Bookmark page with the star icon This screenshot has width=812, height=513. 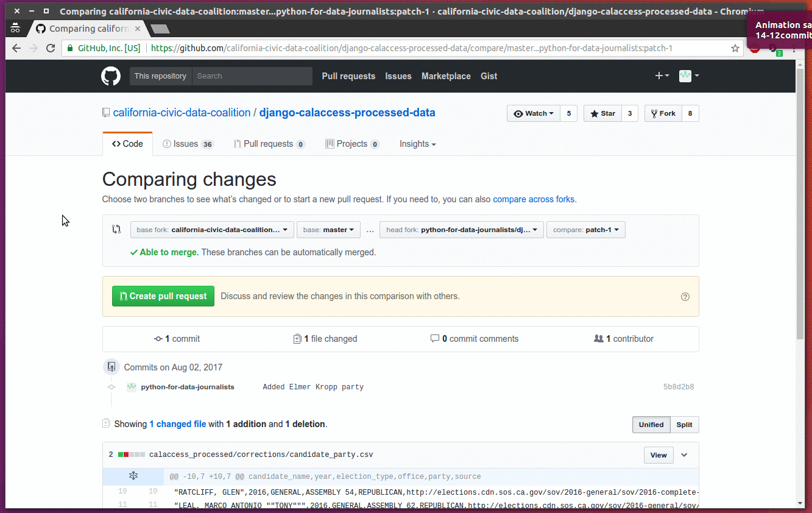(735, 48)
